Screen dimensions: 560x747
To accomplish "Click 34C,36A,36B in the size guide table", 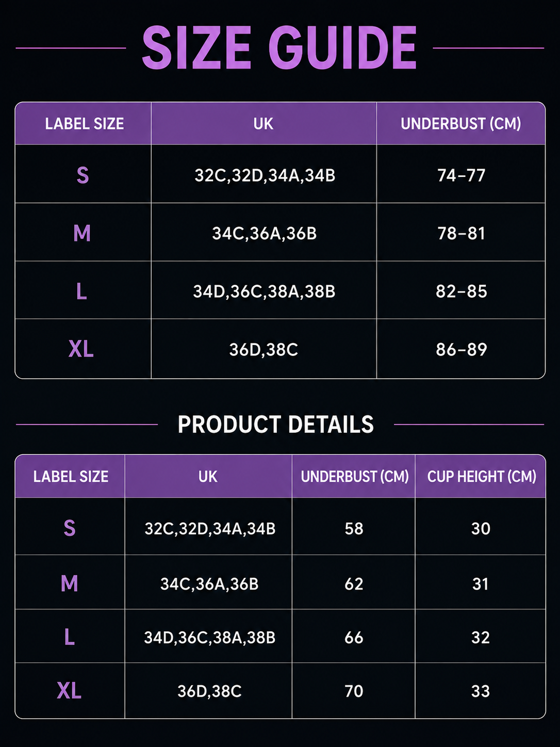I will (x=264, y=233).
